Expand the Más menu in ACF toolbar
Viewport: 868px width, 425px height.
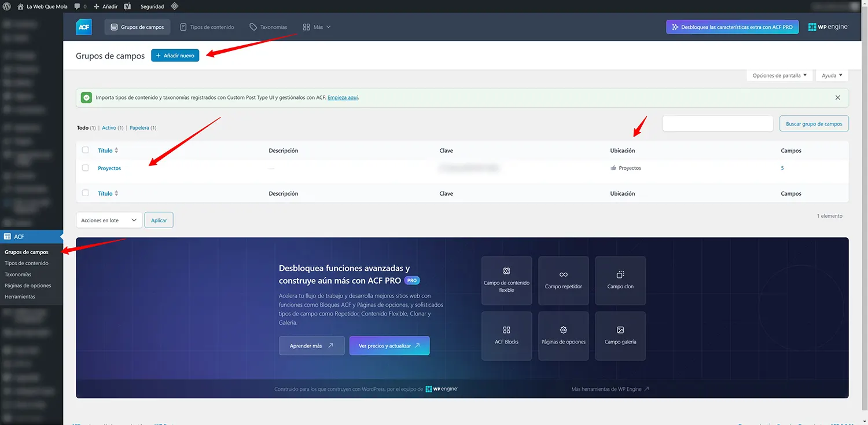[x=316, y=27]
